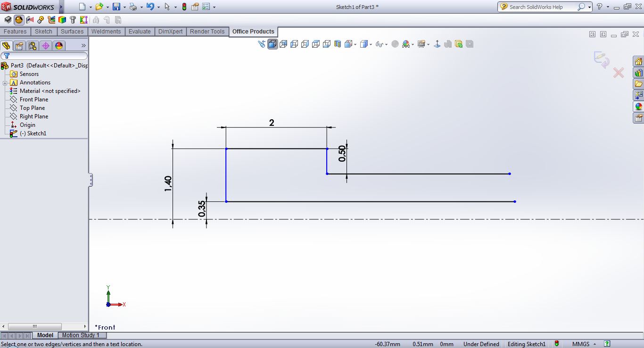Screen dimensions: 644x348
Task: Switch to the Motion Study 1 tab
Action: point(81,335)
